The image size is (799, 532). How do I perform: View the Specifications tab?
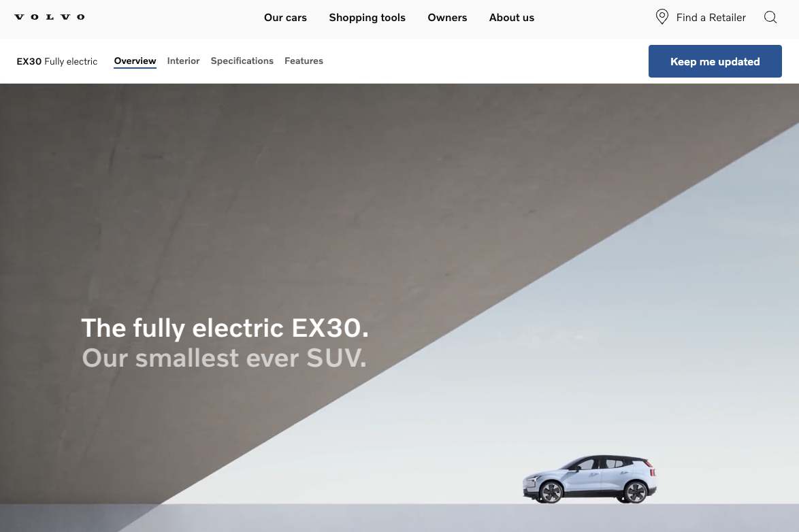242,61
